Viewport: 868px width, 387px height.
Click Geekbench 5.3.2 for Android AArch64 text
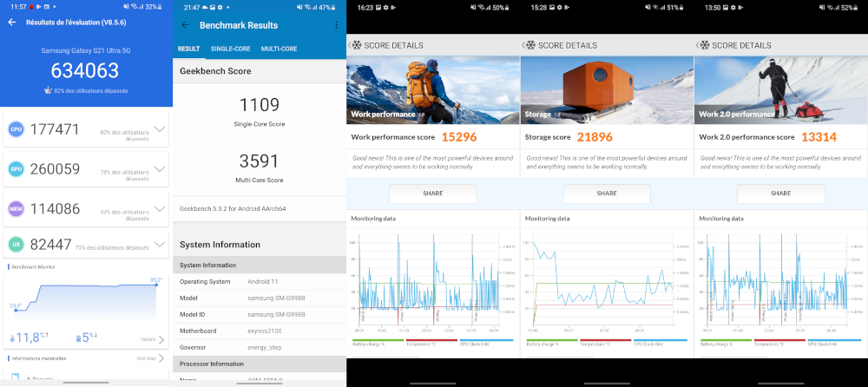coord(233,209)
